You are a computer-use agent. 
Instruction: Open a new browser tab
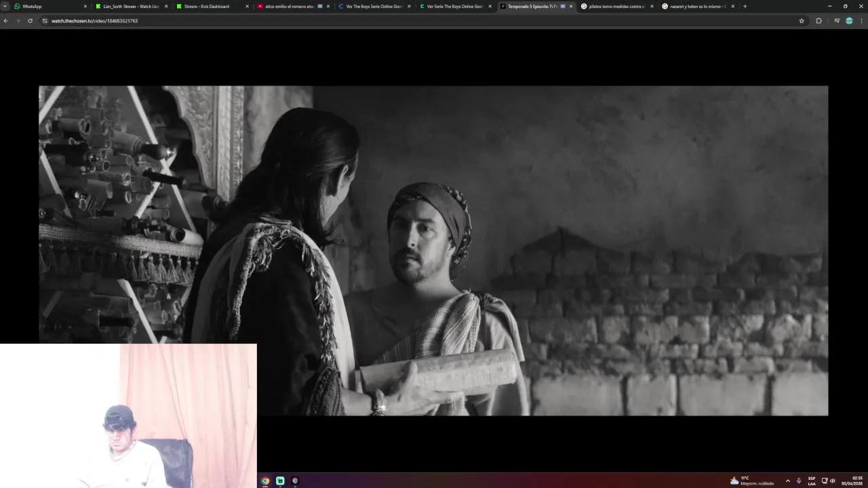point(745,6)
